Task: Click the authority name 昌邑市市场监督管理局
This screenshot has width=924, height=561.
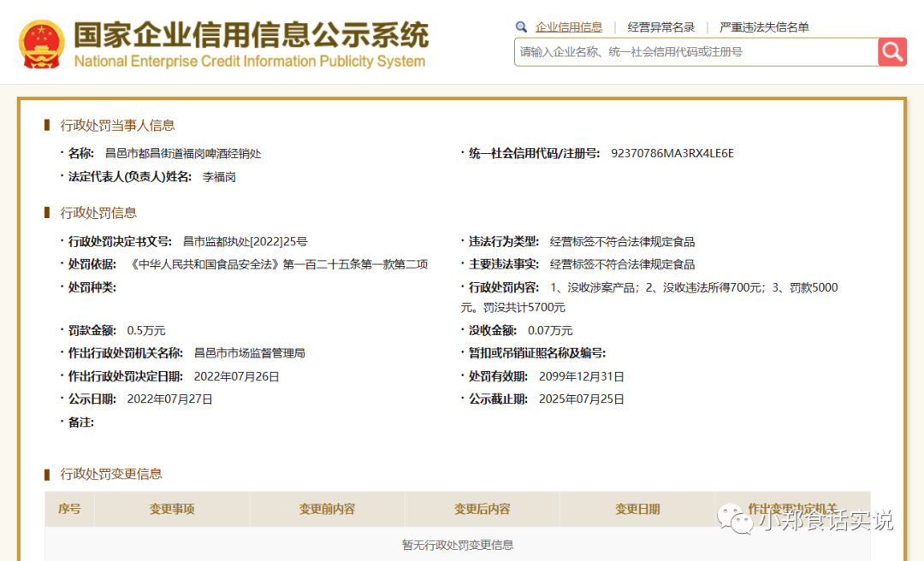Action: tap(249, 353)
